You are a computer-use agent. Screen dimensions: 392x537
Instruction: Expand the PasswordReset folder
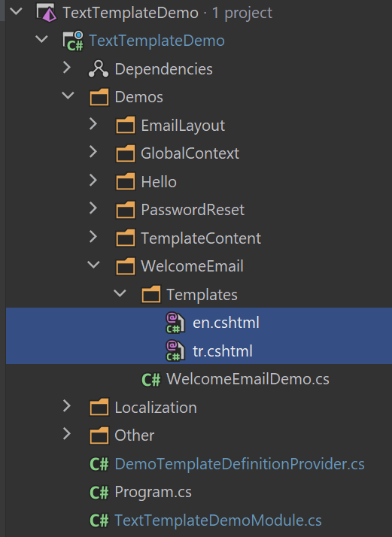(x=93, y=208)
